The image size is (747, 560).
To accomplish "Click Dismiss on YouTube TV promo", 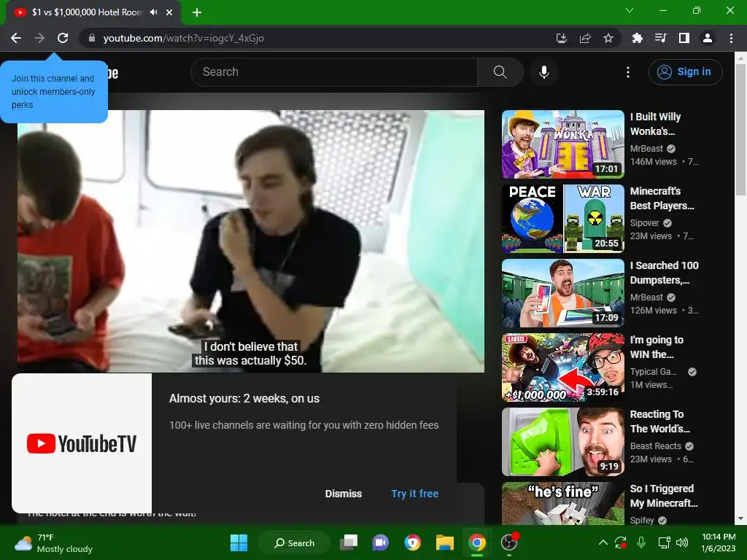I will tap(343, 494).
